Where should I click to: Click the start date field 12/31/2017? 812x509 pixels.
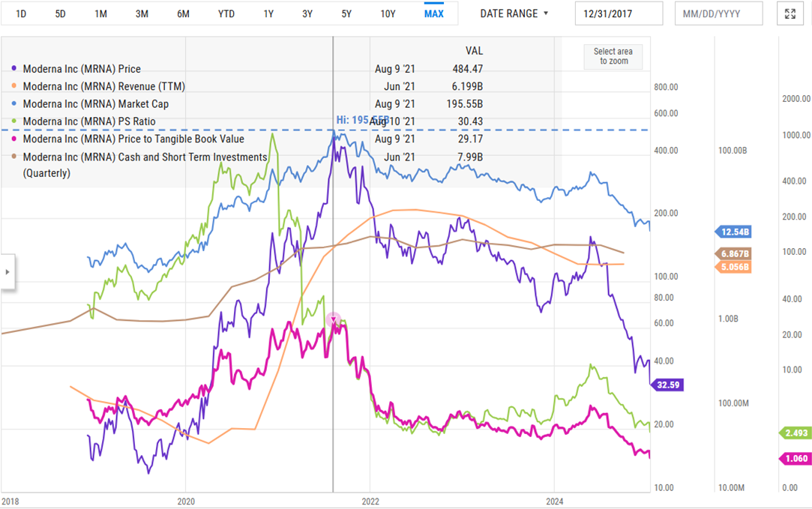click(x=619, y=13)
